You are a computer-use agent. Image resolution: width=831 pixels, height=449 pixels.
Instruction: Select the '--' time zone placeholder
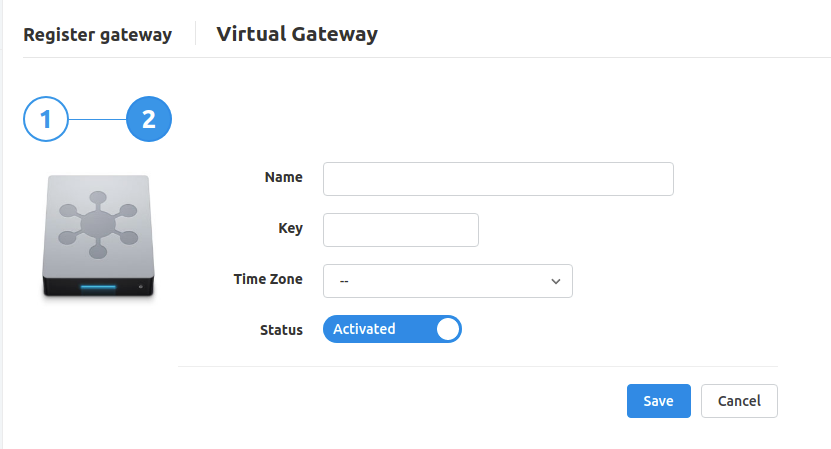[344, 281]
